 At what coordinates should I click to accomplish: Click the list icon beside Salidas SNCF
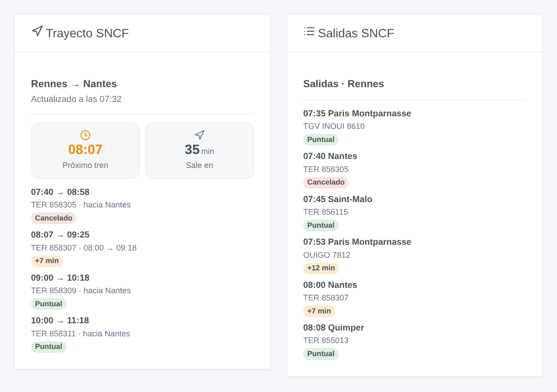(309, 31)
